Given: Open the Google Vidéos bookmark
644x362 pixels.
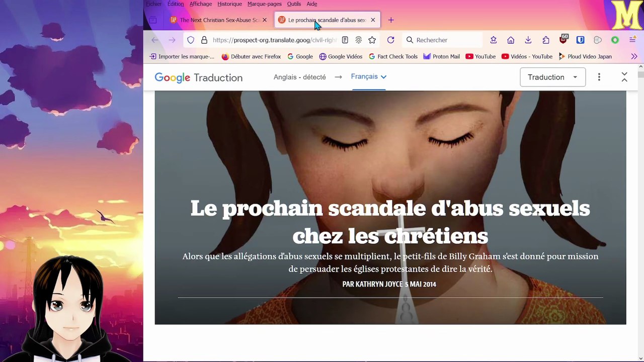Looking at the screenshot, I should click(x=341, y=56).
